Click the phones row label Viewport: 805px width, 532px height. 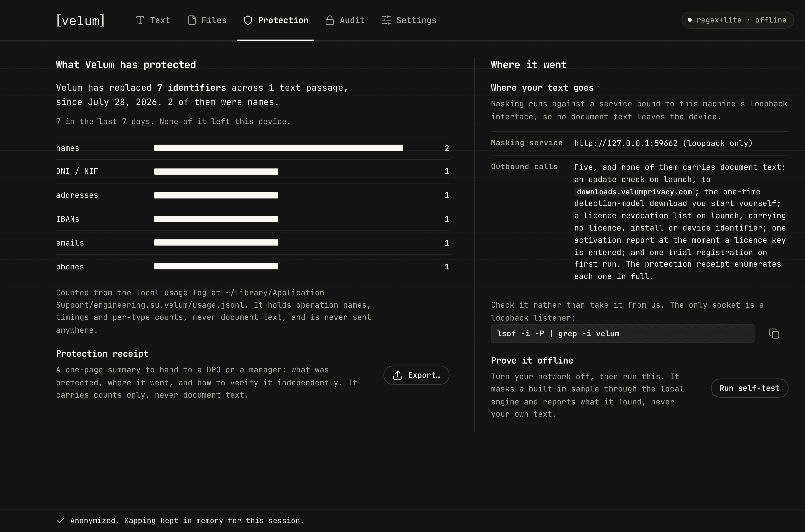click(x=70, y=267)
